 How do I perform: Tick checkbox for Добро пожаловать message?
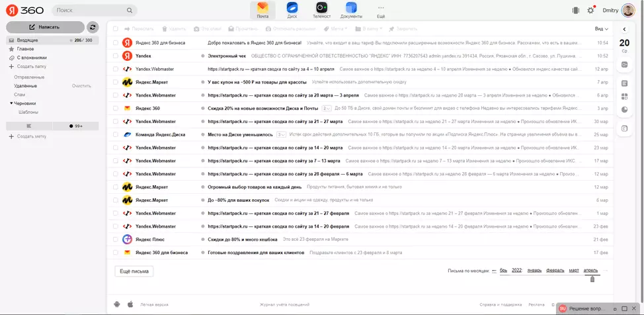click(116, 43)
